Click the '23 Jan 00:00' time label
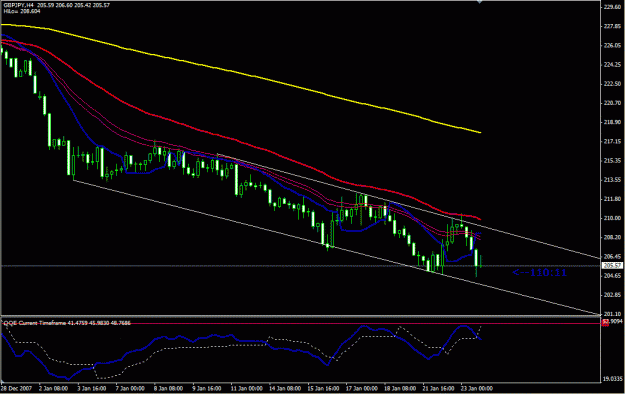Image resolution: width=625 pixels, height=394 pixels. click(x=477, y=388)
